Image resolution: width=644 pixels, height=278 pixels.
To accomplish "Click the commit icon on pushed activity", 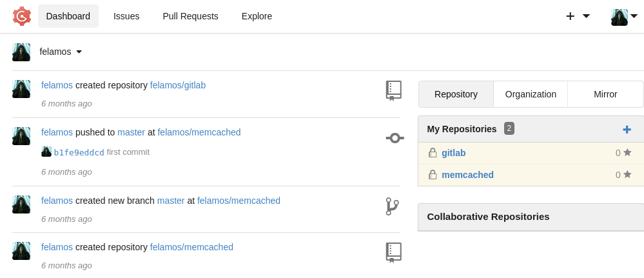I will 395,137.
